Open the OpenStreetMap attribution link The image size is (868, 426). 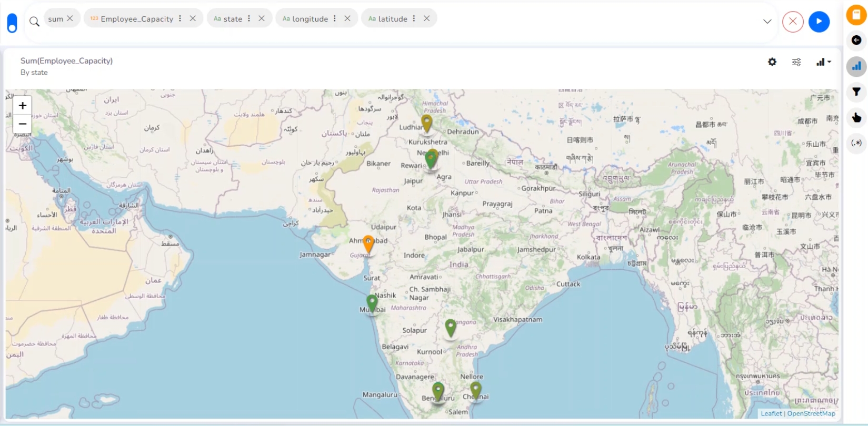click(x=811, y=413)
